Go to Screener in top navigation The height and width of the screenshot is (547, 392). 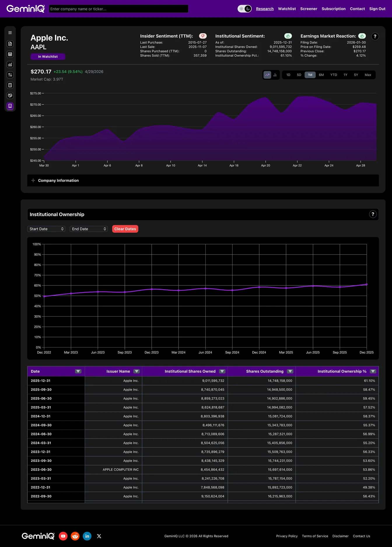click(x=309, y=9)
